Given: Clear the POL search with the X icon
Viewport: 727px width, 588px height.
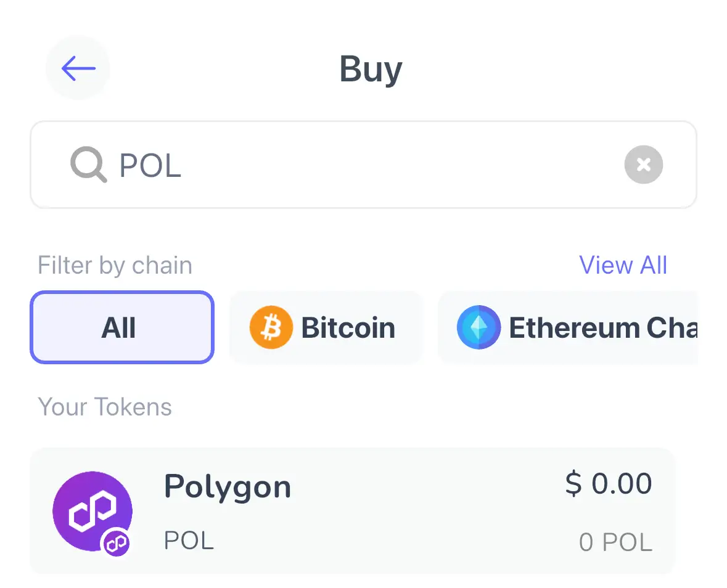Looking at the screenshot, I should point(644,165).
